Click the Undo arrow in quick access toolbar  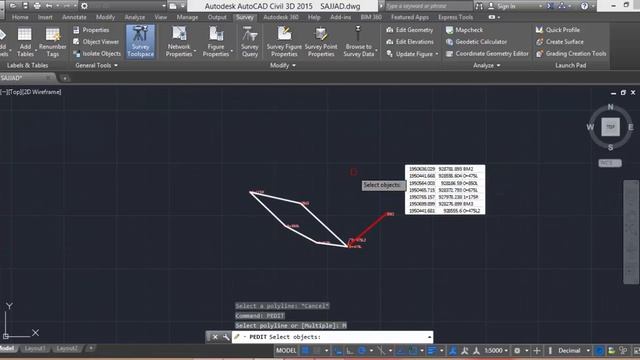(x=49, y=6)
